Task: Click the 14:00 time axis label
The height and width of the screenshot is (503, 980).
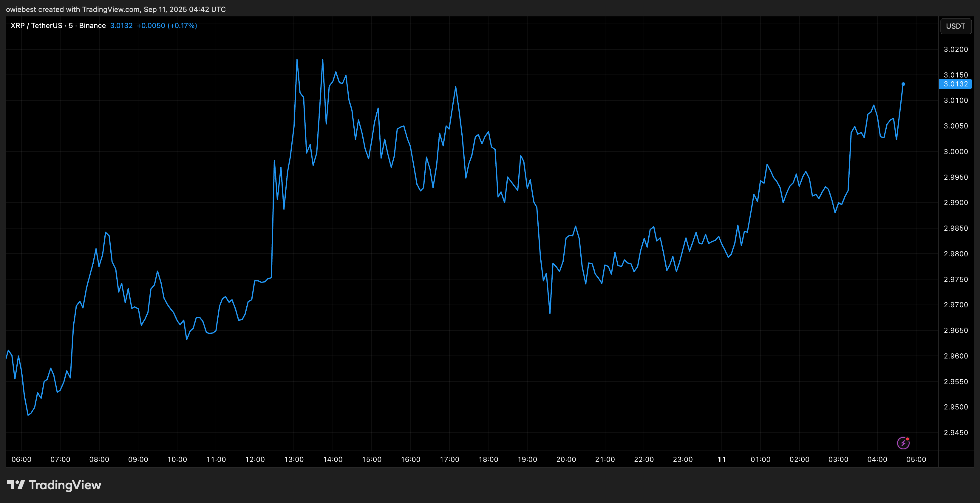Action: [333, 459]
